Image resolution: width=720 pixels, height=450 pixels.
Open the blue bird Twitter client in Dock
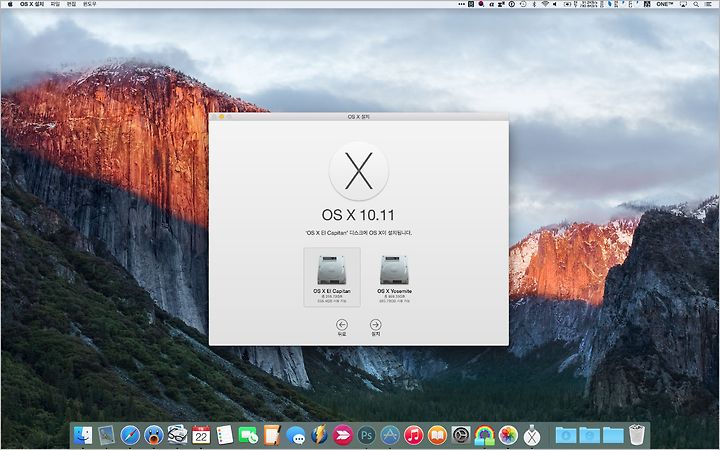pos(154,435)
